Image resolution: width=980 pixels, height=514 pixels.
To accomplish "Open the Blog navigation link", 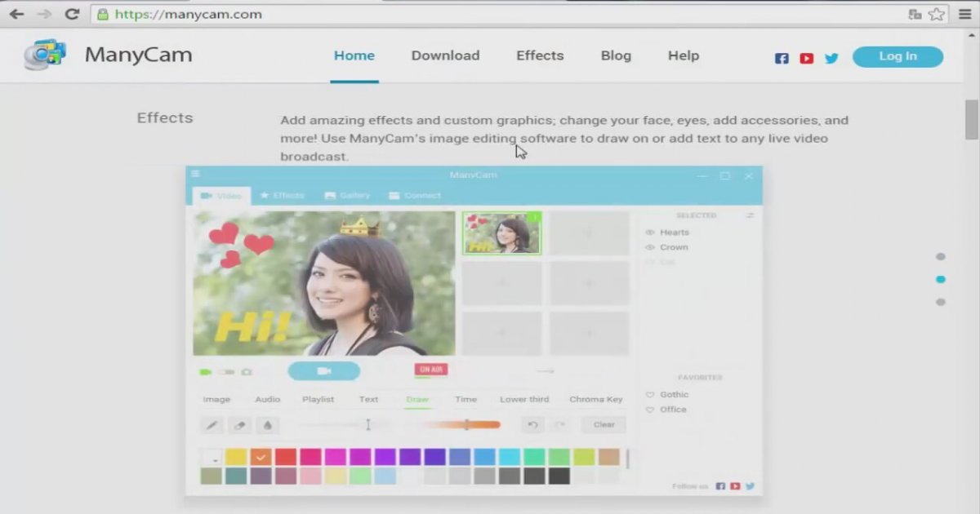I will (616, 55).
